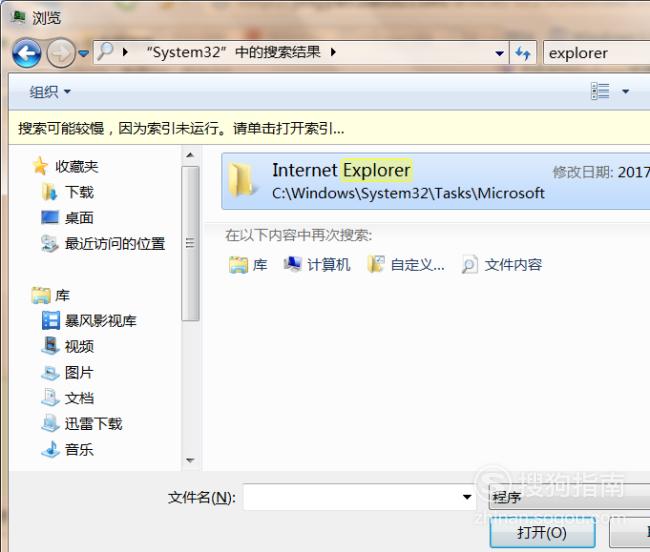Viewport: 650px width, 552px height.
Task: Choose 自定义 search location
Action: coord(406,264)
